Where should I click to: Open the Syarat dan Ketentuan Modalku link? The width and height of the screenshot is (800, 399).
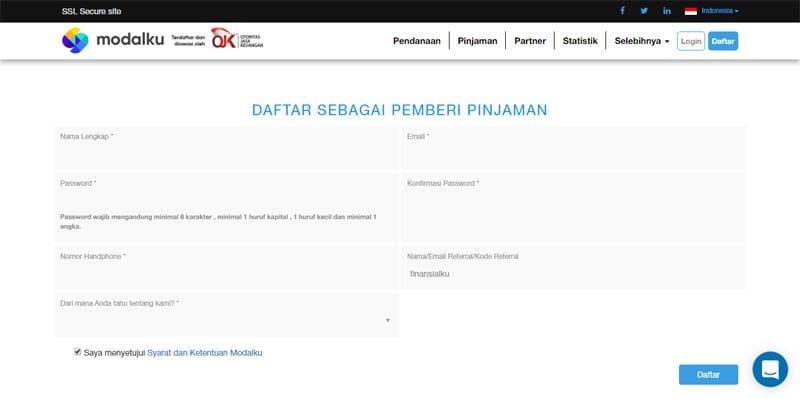[205, 353]
